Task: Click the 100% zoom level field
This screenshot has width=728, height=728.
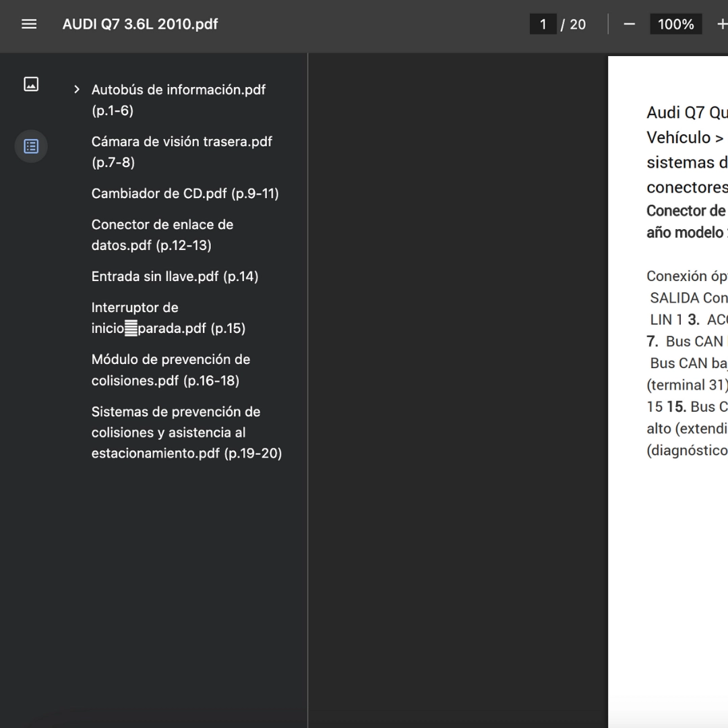Action: 675,24
